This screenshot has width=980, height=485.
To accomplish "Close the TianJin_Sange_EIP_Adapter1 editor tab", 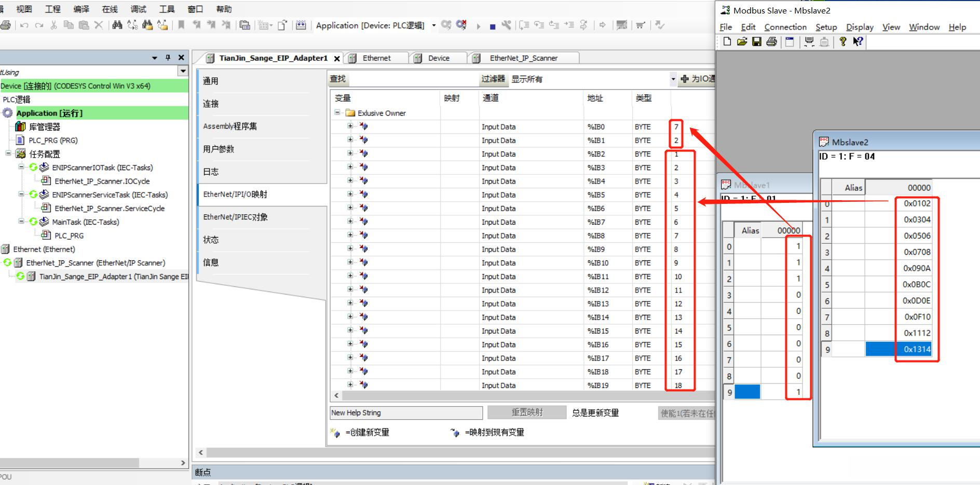I will click(x=337, y=59).
